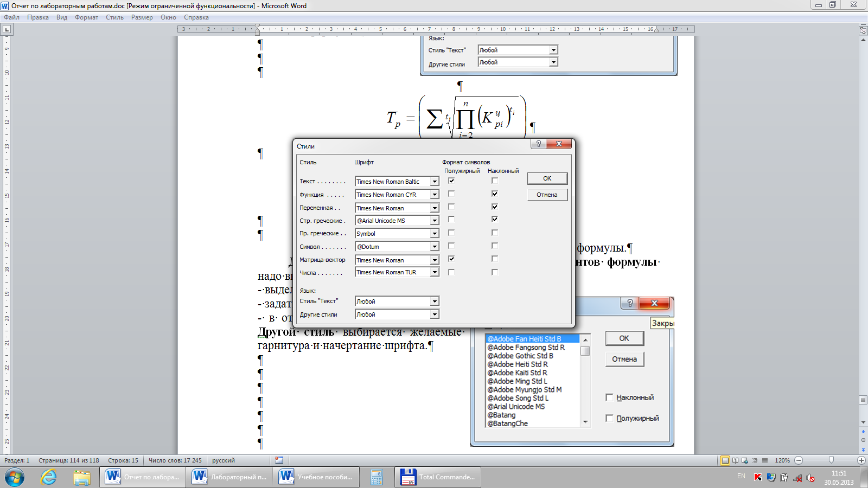Open Windows Explorer folder icon on taskbar
Image resolution: width=868 pixels, height=488 pixels.
point(82,477)
